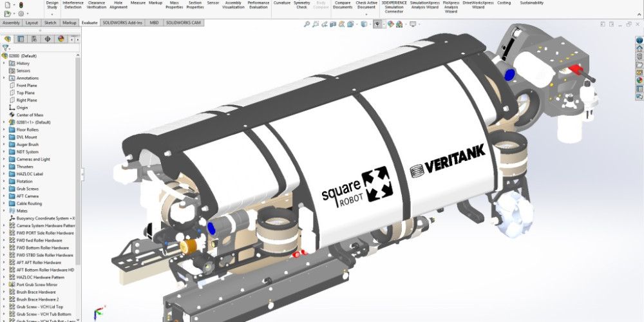Click the Display Style cube icon
Screen dimensions: 644x322
tap(363, 24)
